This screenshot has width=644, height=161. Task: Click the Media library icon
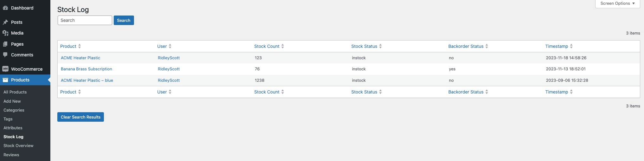tap(5, 33)
